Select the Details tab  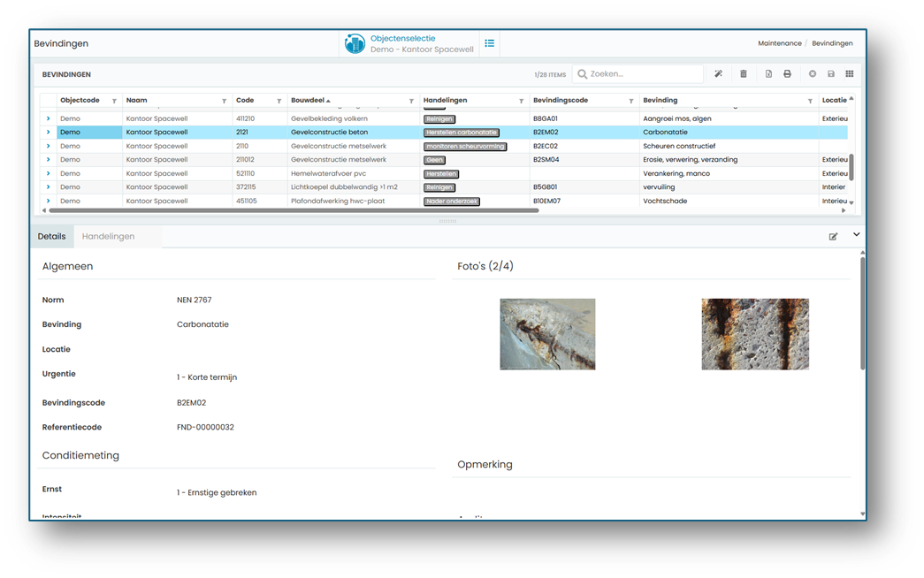pyautogui.click(x=52, y=236)
